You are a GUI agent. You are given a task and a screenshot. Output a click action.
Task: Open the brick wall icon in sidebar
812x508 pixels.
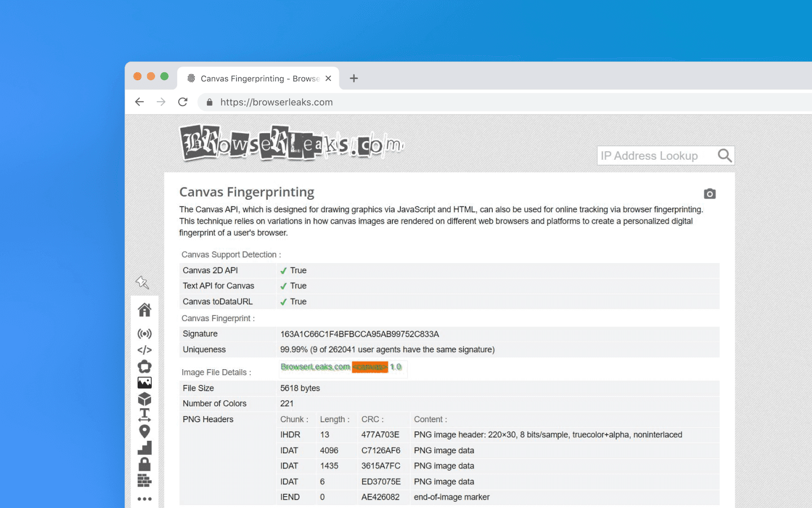(144, 480)
